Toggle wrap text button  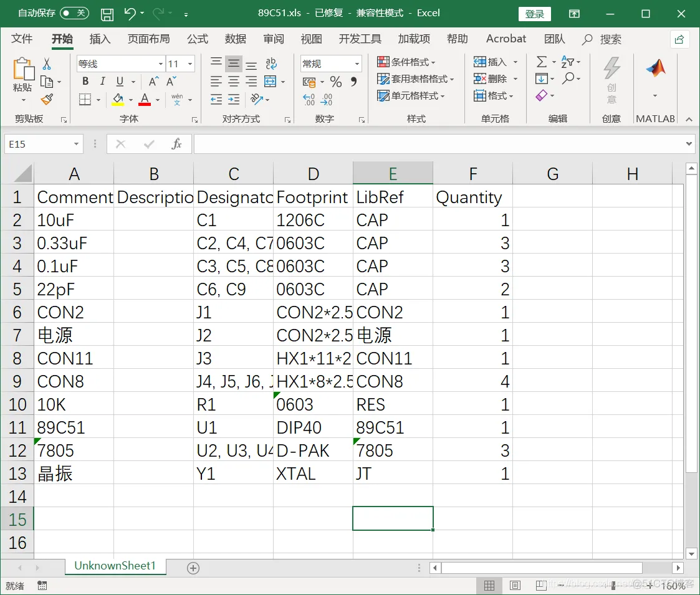coord(271,64)
